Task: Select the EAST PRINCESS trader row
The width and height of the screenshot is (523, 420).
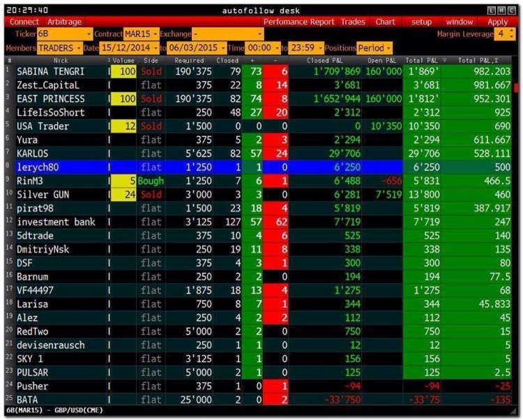Action: click(x=258, y=99)
